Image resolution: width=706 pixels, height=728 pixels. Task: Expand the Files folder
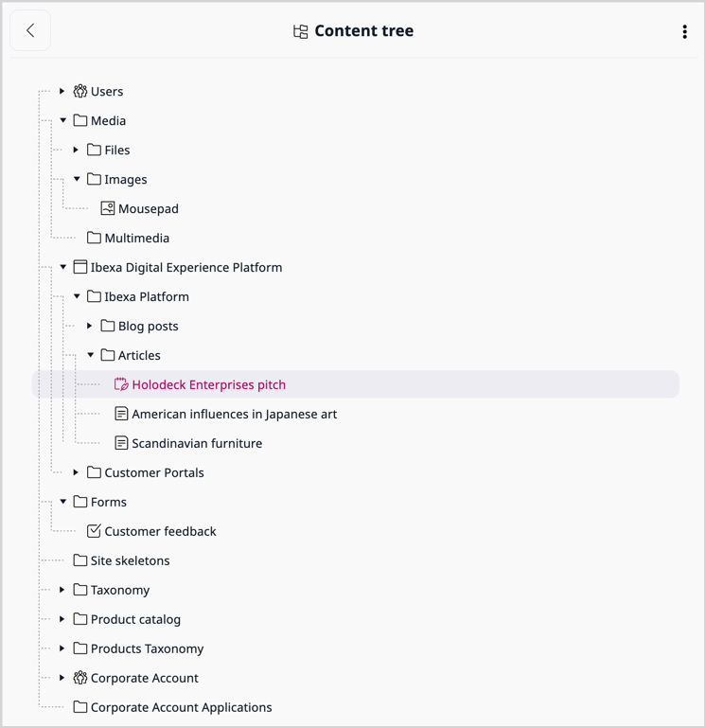click(x=77, y=151)
